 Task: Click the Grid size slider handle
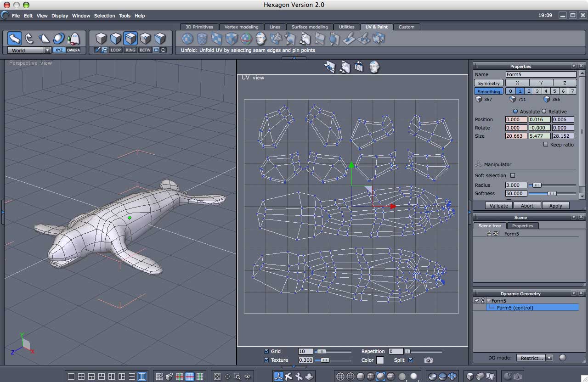[322, 351]
